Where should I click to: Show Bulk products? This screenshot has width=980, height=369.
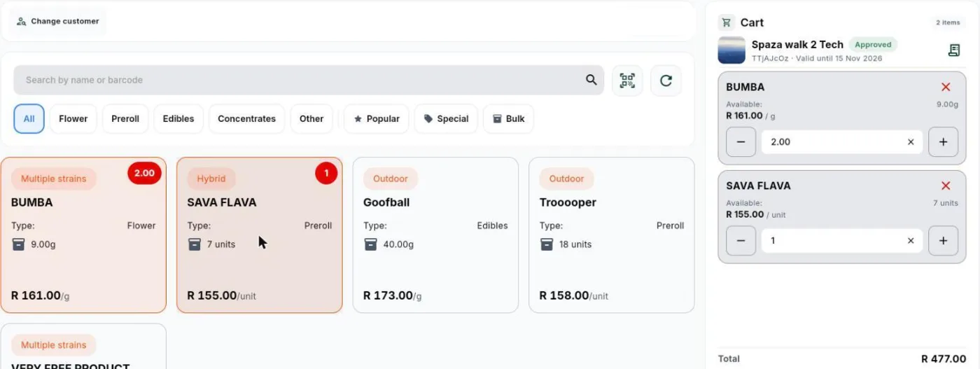[x=508, y=119]
